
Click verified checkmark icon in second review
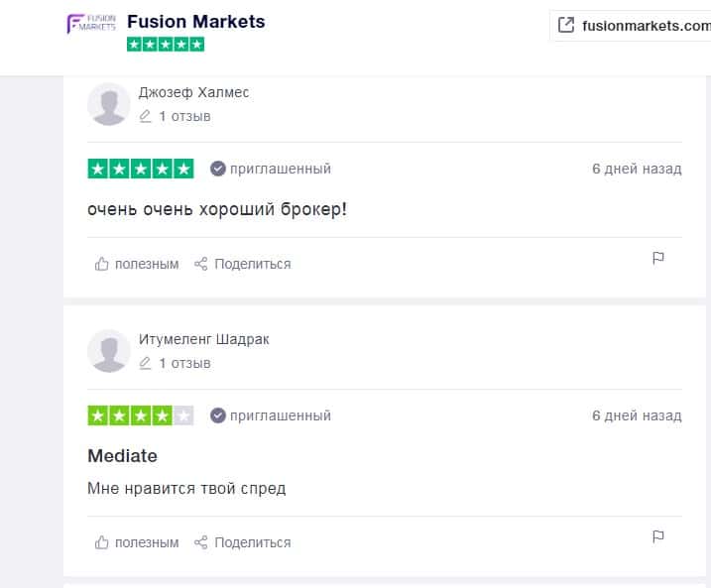point(218,415)
